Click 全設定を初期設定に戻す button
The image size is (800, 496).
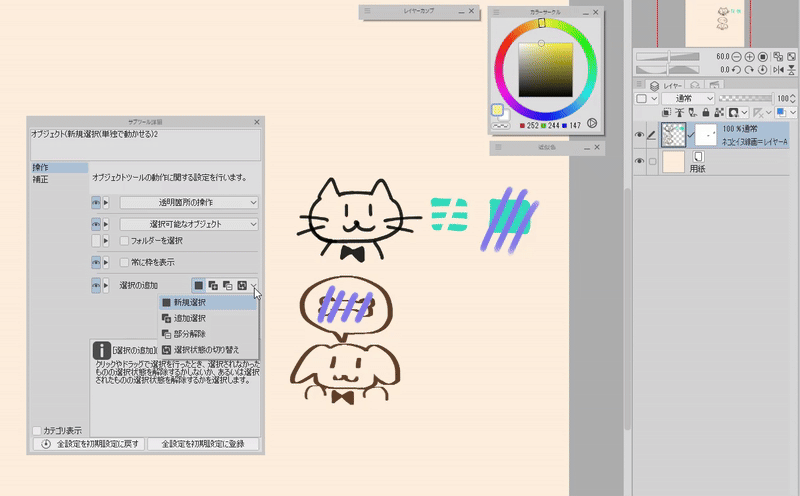point(89,444)
